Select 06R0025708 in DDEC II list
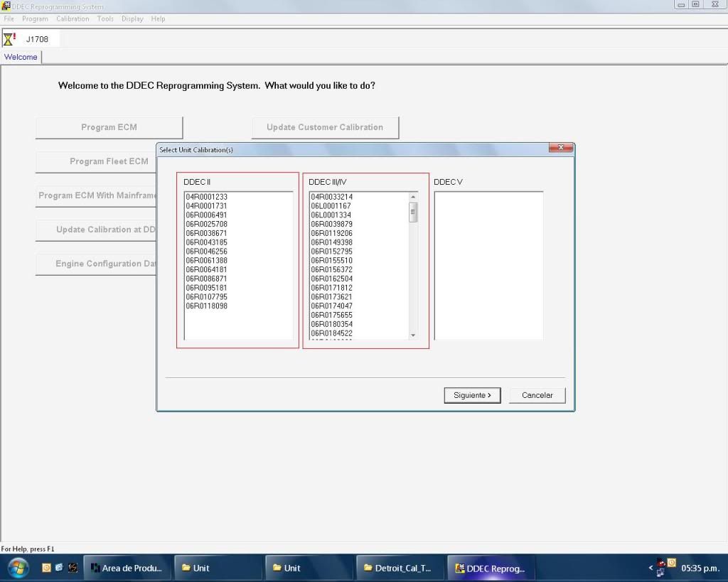 coord(207,224)
